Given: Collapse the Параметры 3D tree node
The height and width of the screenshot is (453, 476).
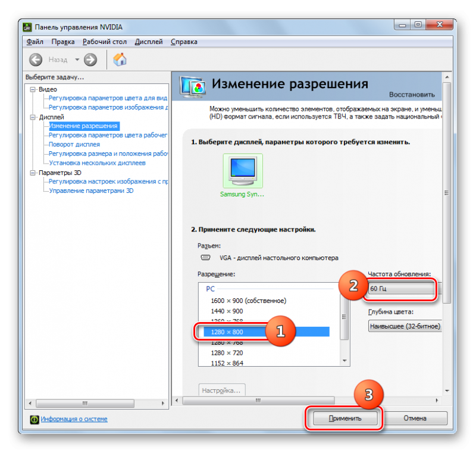Looking at the screenshot, I should click(x=33, y=173).
